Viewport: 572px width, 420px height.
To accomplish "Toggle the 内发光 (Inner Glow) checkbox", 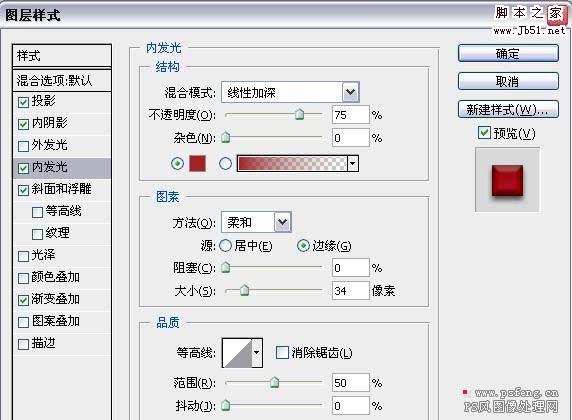I will pos(23,168).
